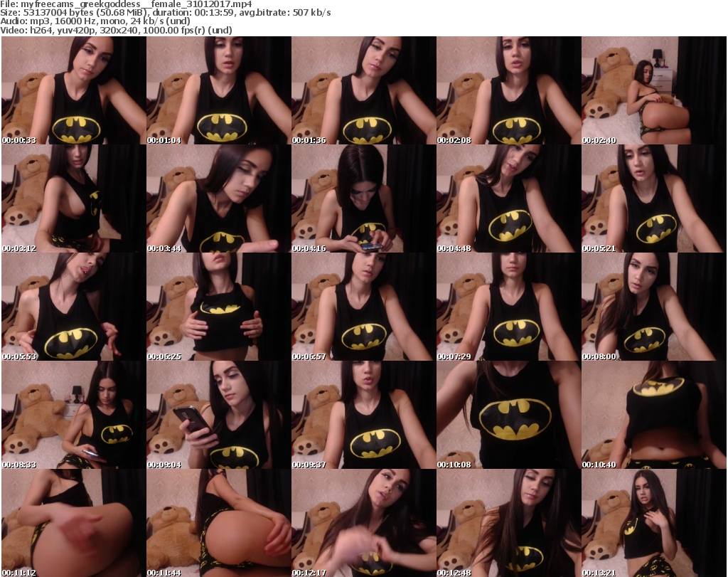Select the frame stamped 00:03:12
This screenshot has height=577, width=728.
[x=74, y=198]
